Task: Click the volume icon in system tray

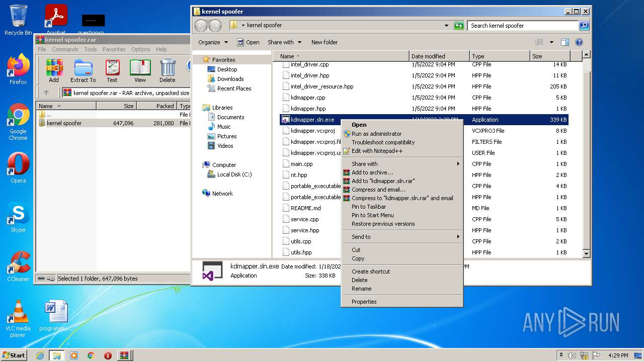Action: [572, 355]
